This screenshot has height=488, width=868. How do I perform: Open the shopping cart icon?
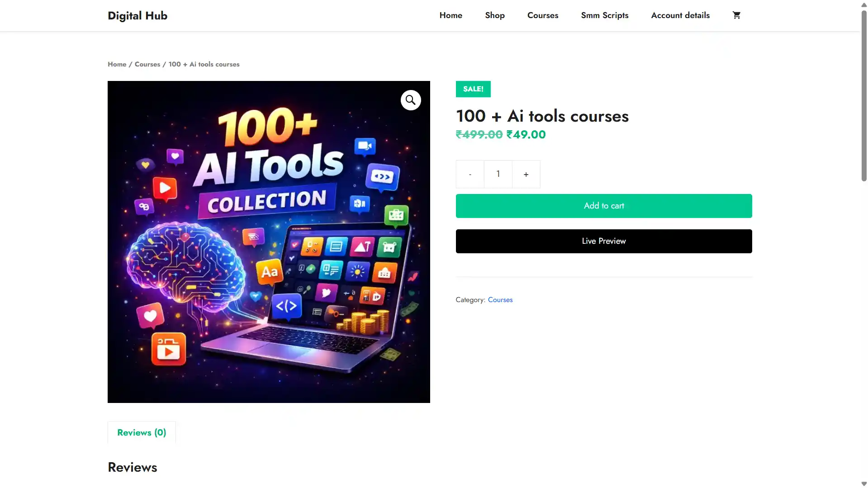coord(736,15)
